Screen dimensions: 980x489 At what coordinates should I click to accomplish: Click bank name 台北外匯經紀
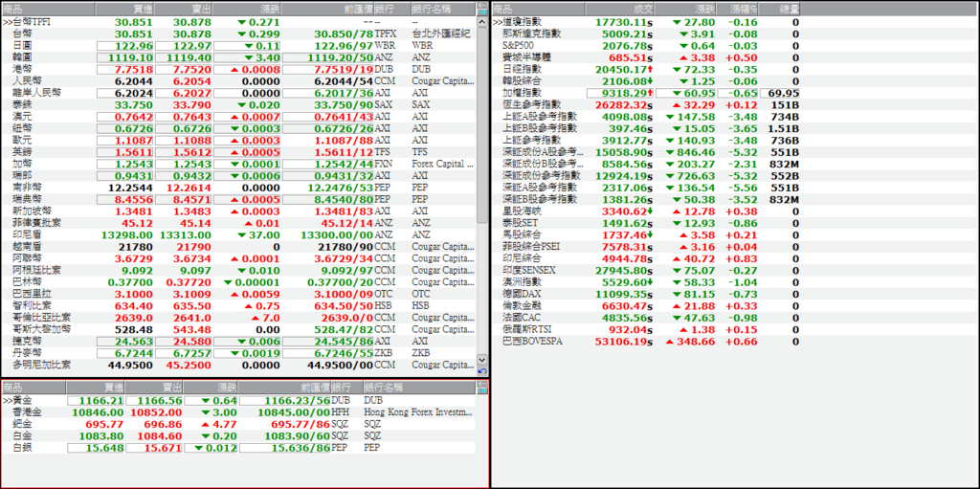[441, 33]
